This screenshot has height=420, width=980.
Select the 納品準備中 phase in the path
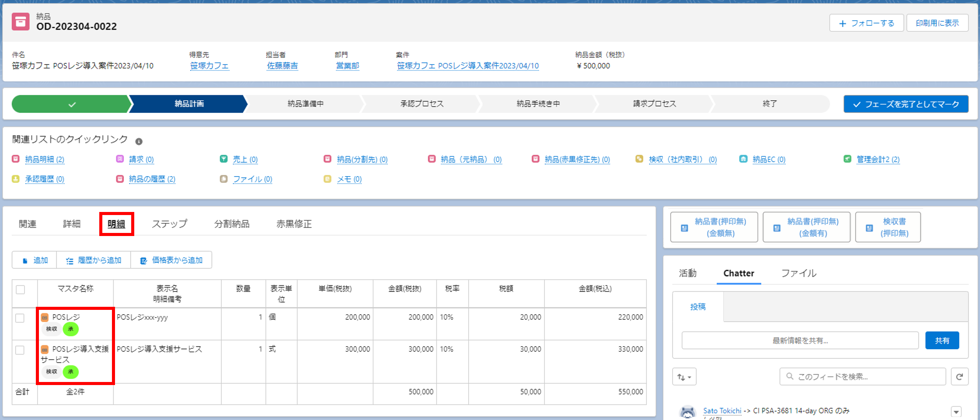[305, 104]
